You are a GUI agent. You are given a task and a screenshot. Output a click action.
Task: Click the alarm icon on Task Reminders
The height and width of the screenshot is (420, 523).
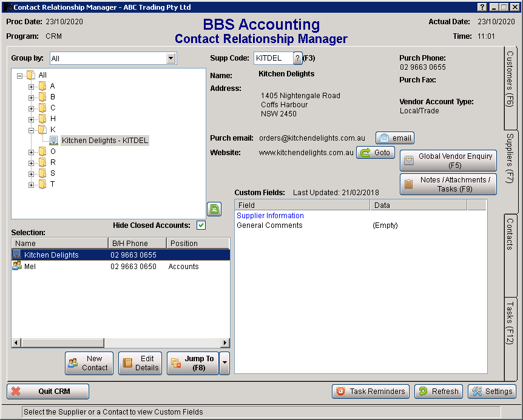340,392
